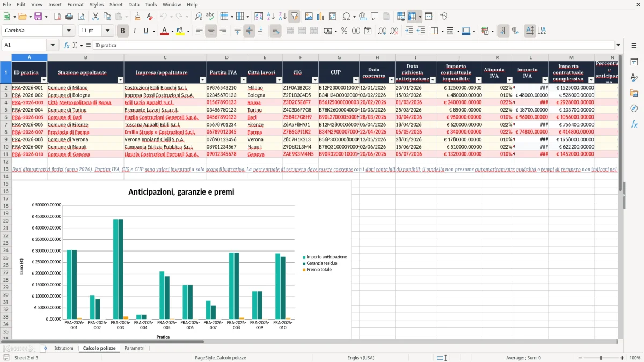Toggle the AutoFilter funnel button

(294, 17)
